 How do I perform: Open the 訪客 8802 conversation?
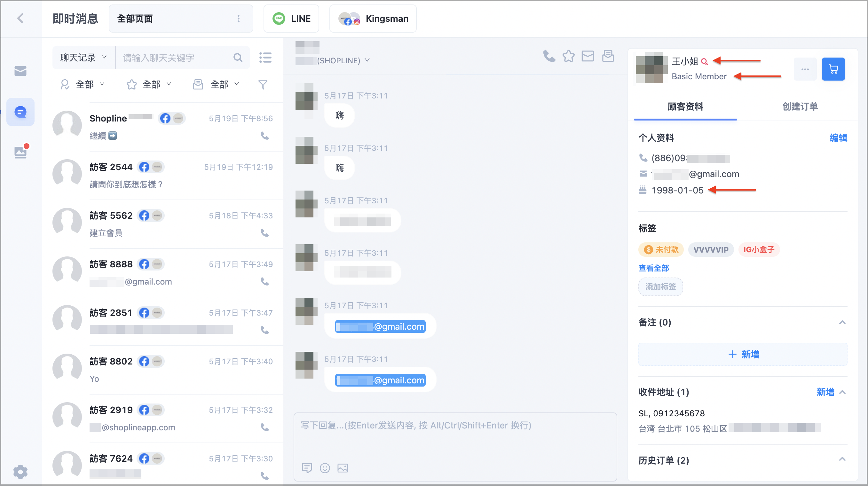[163, 370]
